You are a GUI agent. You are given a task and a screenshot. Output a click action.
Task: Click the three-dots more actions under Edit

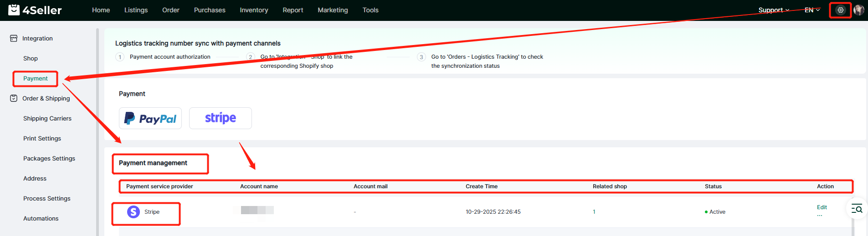click(820, 216)
